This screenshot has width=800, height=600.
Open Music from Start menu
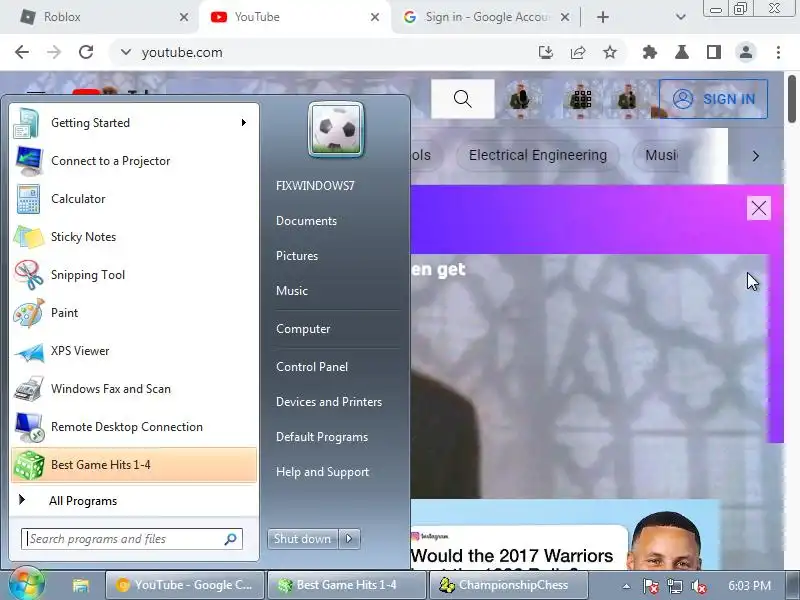(x=292, y=291)
